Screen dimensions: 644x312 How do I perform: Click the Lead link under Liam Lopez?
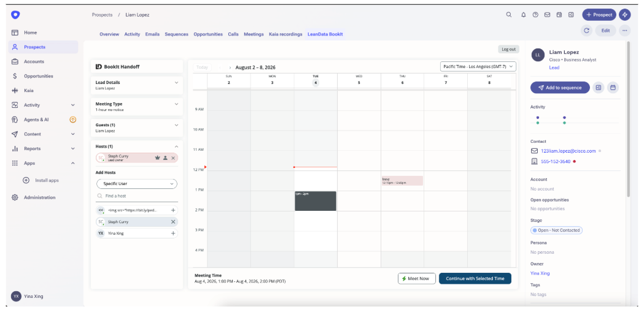coord(554,67)
